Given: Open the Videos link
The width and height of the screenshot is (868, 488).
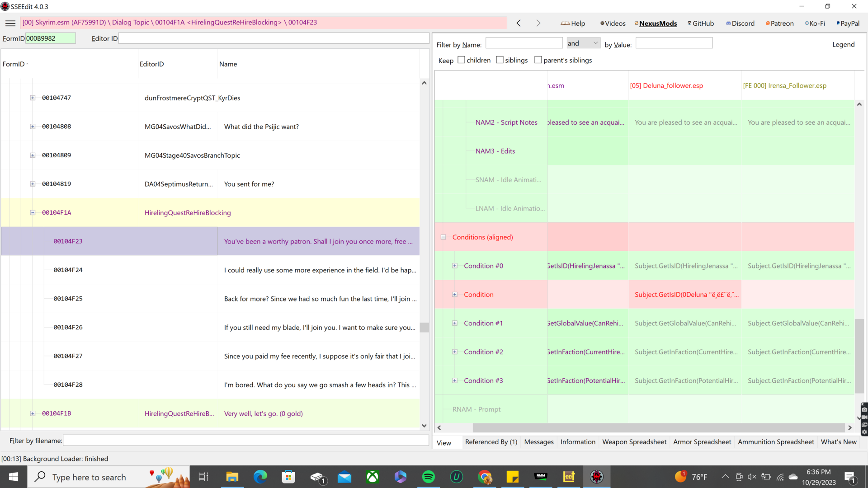Looking at the screenshot, I should click(x=613, y=23).
